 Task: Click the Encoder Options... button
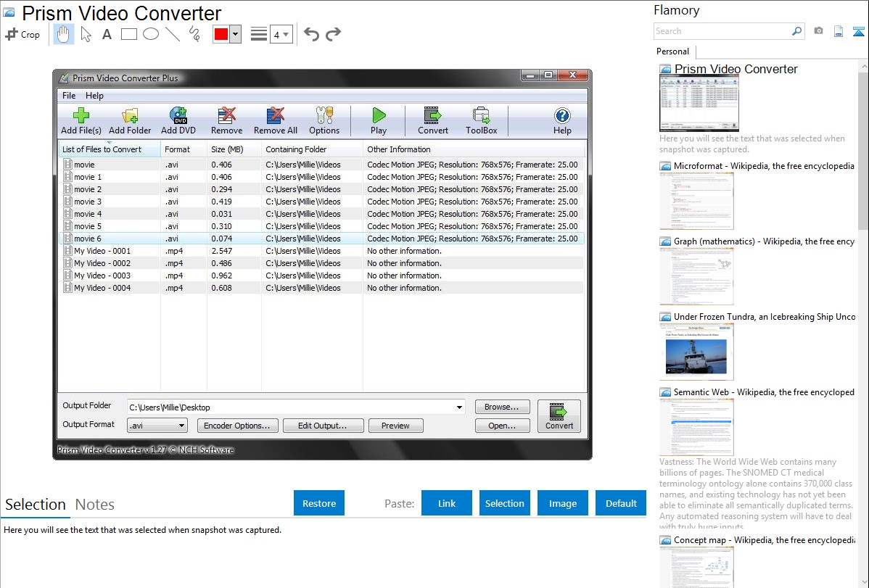coord(237,426)
